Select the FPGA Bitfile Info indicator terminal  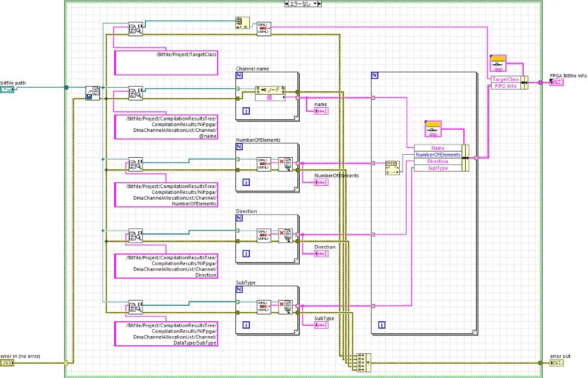click(556, 83)
